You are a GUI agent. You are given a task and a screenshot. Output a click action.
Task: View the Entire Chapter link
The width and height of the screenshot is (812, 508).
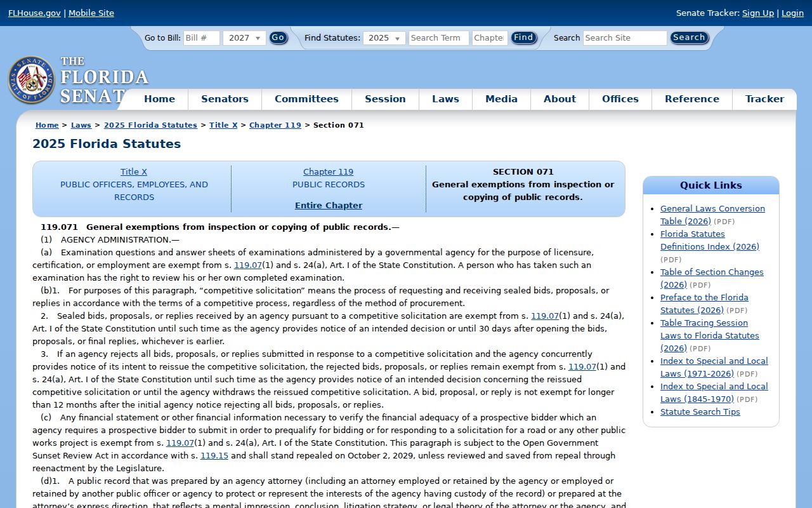click(329, 206)
